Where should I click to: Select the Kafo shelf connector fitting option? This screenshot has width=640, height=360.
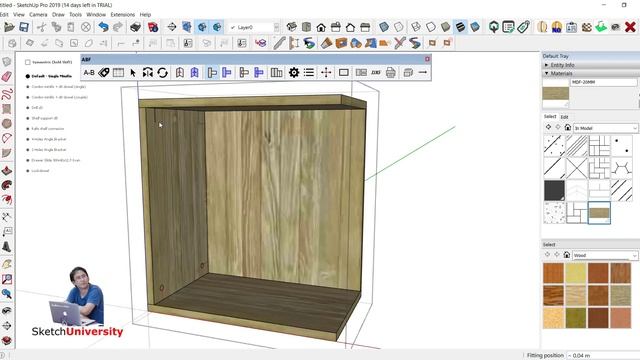point(45,129)
